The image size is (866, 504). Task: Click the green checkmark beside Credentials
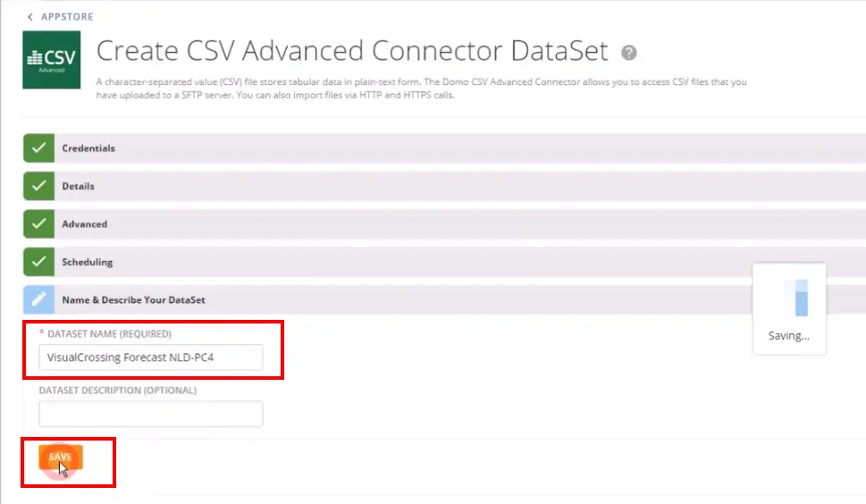[38, 148]
